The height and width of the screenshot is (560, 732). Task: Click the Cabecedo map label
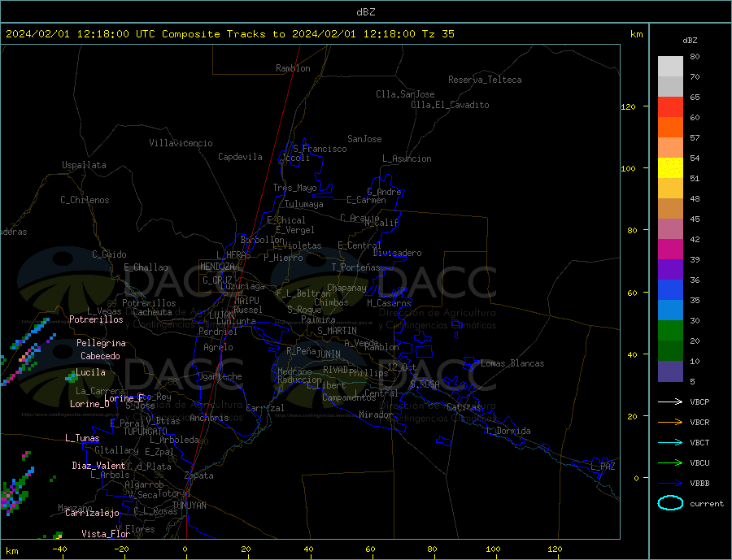coord(100,356)
